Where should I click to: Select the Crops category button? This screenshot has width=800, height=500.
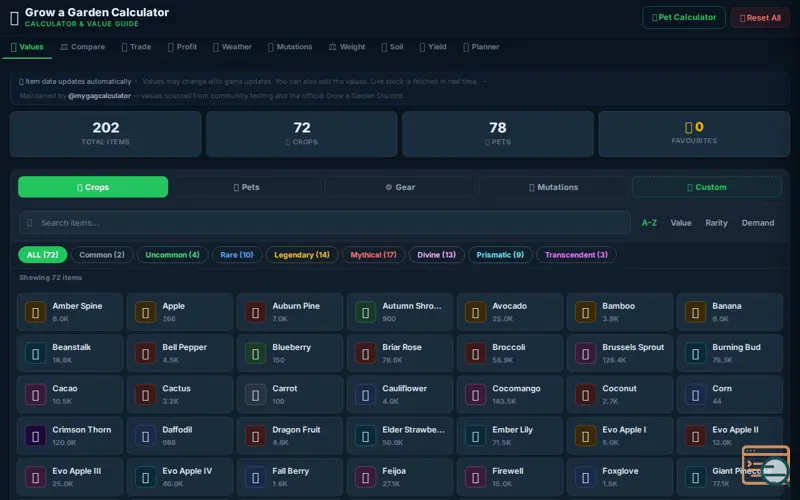93,187
